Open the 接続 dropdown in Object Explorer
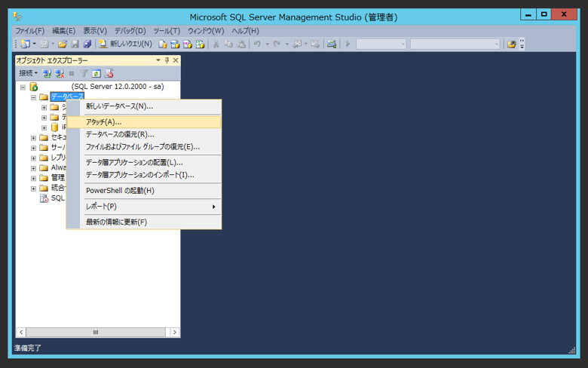588x368 pixels. coord(28,73)
